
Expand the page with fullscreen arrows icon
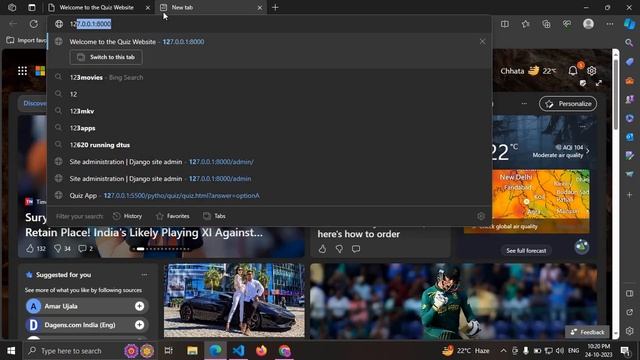click(599, 83)
